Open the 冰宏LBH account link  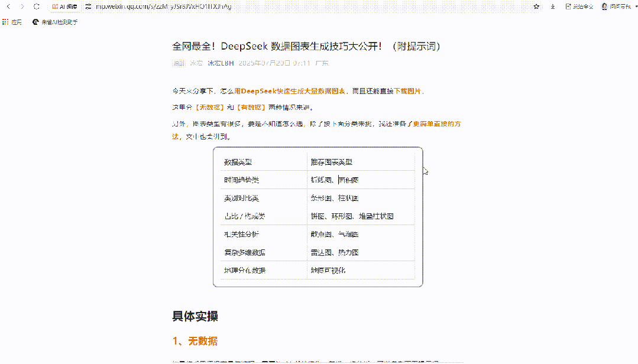coord(221,63)
